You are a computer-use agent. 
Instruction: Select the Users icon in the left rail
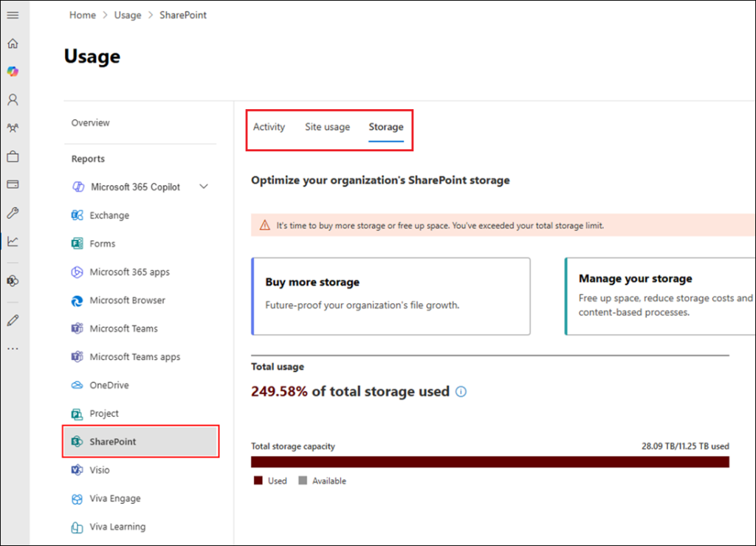[13, 100]
